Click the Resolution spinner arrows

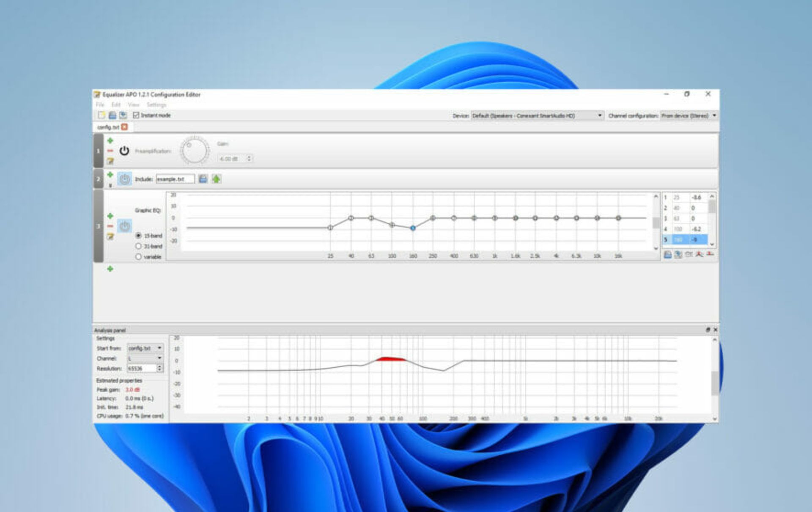pos(160,368)
